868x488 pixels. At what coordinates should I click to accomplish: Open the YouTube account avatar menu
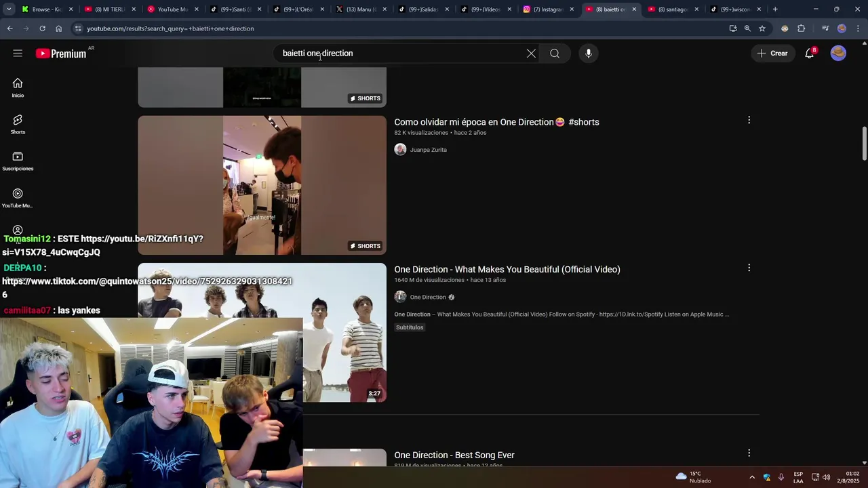[x=838, y=54]
